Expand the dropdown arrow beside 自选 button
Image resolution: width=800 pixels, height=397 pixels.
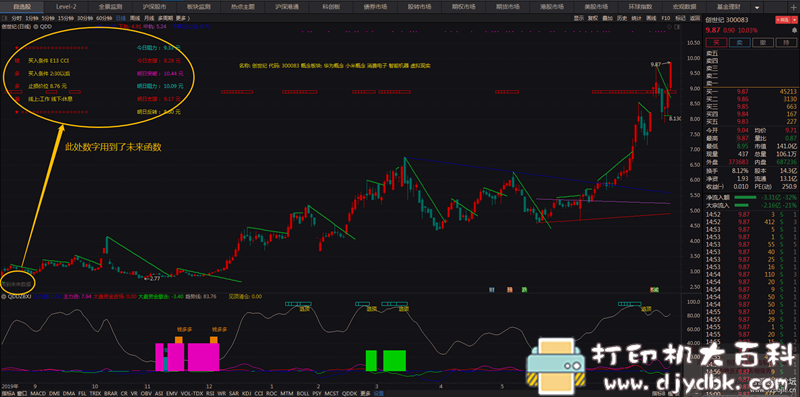pos(794,20)
